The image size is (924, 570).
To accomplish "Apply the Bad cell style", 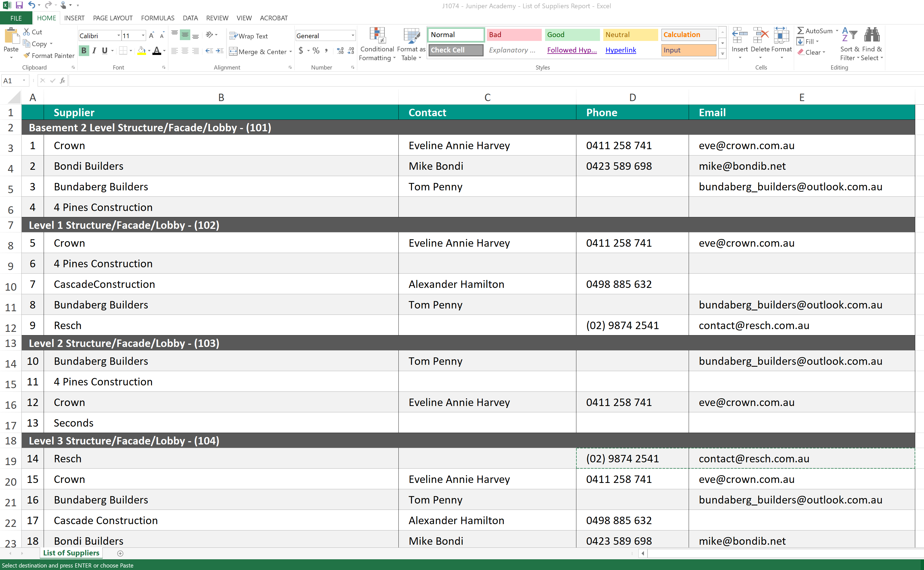I will click(x=514, y=35).
